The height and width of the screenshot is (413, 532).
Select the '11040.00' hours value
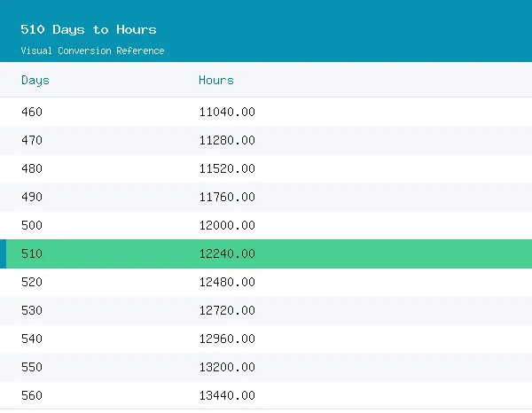pyautogui.click(x=227, y=112)
